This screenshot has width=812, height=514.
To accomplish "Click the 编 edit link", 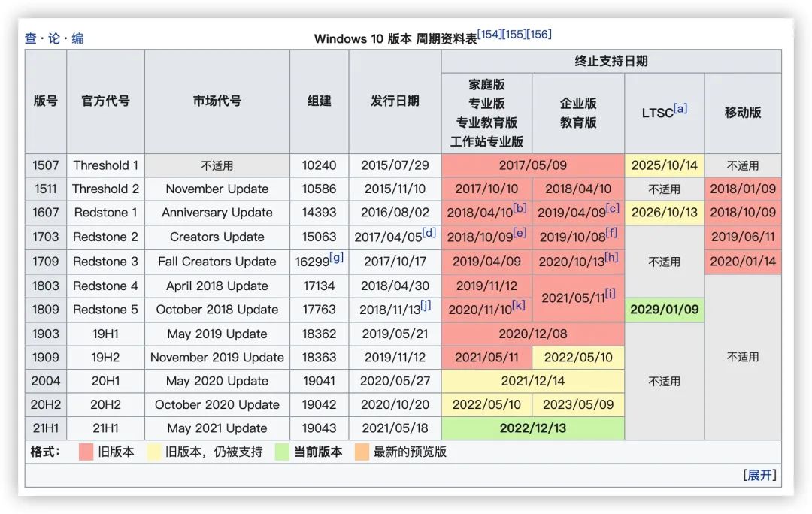I will (x=77, y=38).
